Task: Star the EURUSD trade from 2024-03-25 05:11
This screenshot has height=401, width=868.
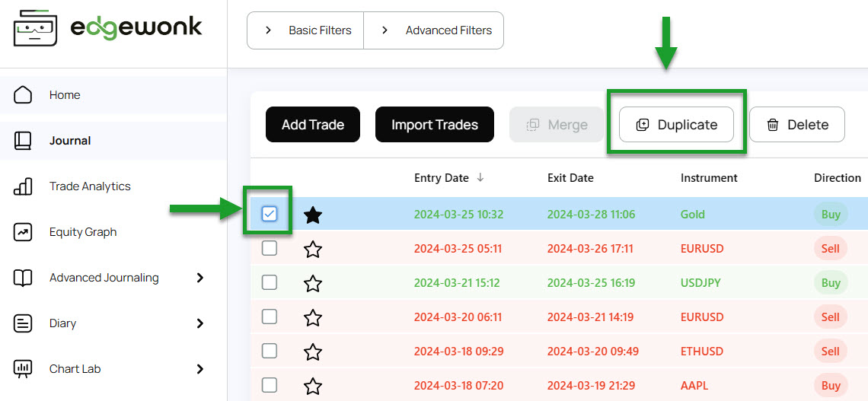Action: [313, 249]
